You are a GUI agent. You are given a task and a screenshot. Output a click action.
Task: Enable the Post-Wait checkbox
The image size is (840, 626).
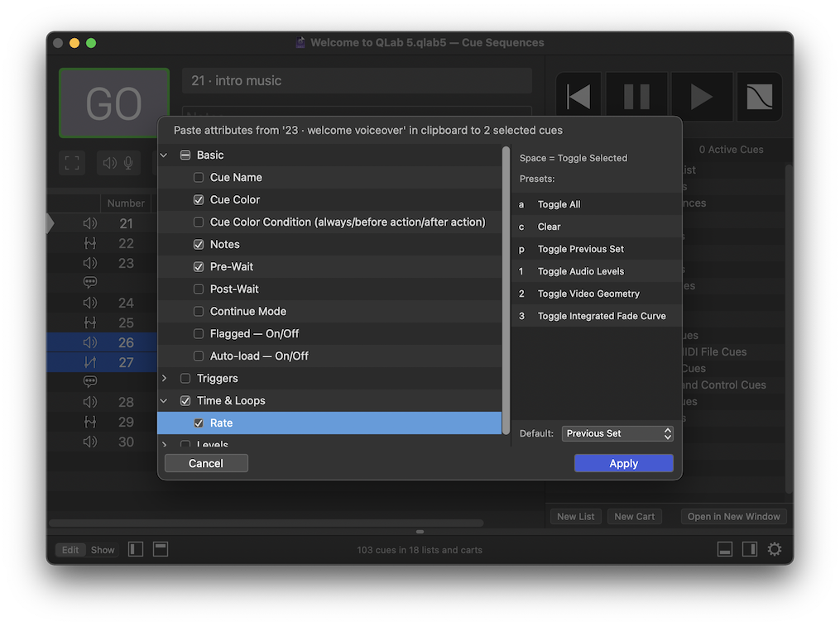point(198,290)
